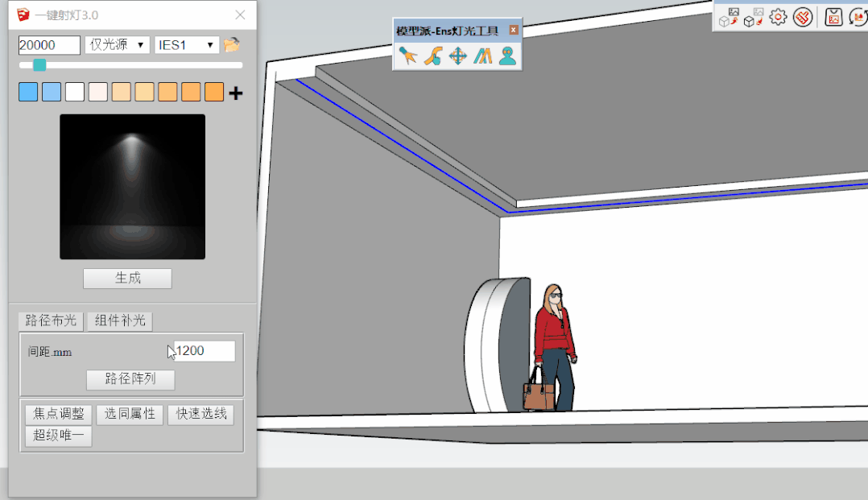Open the IES1 profile dropdown
Viewport: 868px width, 500px height.
187,45
